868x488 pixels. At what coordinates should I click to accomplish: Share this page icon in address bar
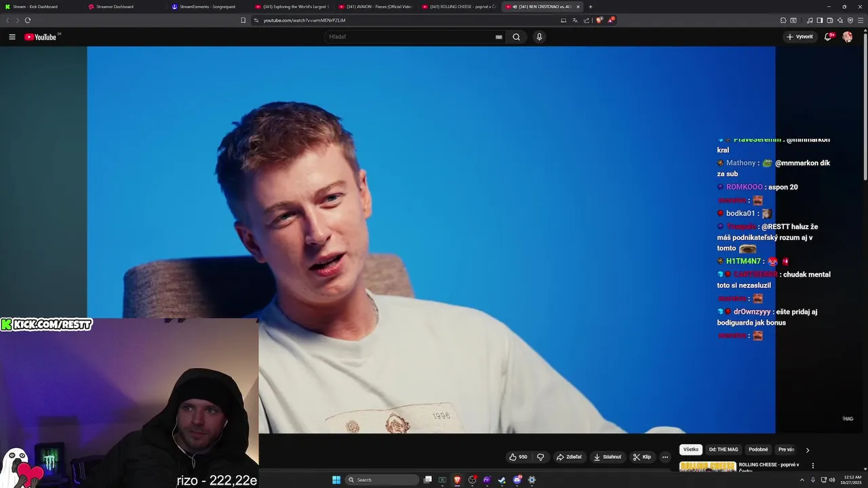pyautogui.click(x=587, y=20)
